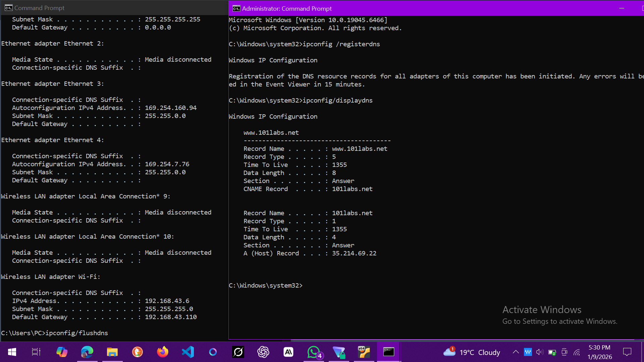Image resolution: width=644 pixels, height=362 pixels.
Task: Click the Show Desktop sliver at taskbar end
Action: [642, 352]
